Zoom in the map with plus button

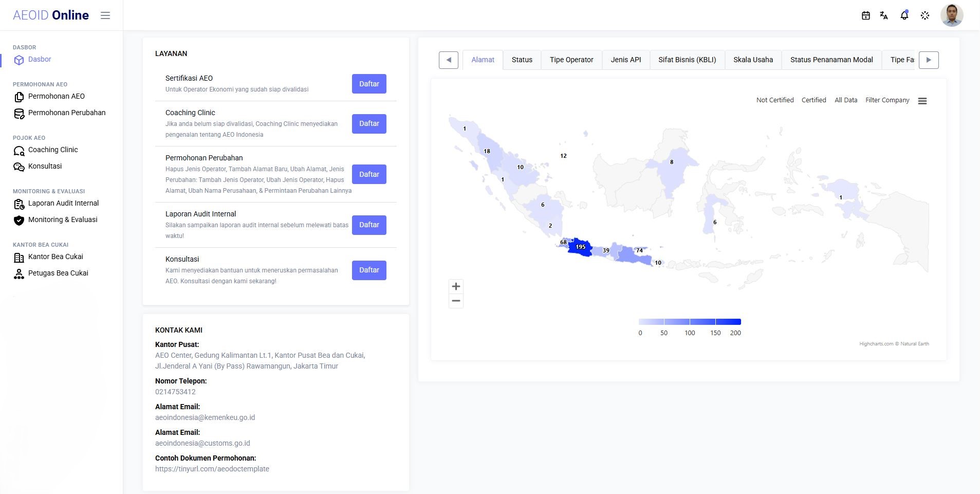point(456,286)
